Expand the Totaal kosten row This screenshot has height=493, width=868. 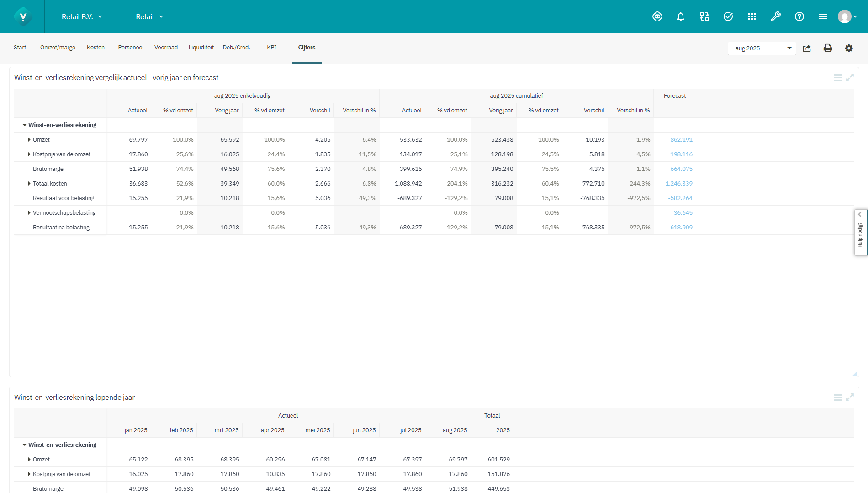pos(29,184)
